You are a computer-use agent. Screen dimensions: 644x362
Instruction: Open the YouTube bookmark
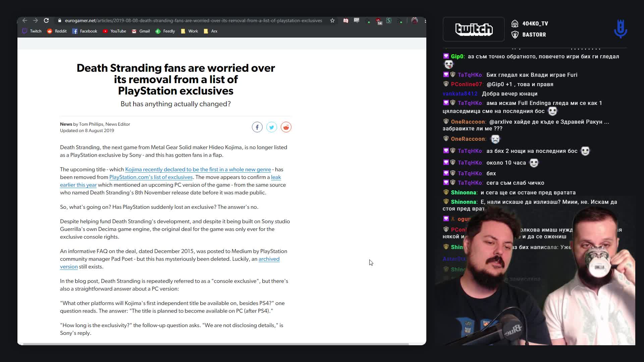pyautogui.click(x=114, y=31)
